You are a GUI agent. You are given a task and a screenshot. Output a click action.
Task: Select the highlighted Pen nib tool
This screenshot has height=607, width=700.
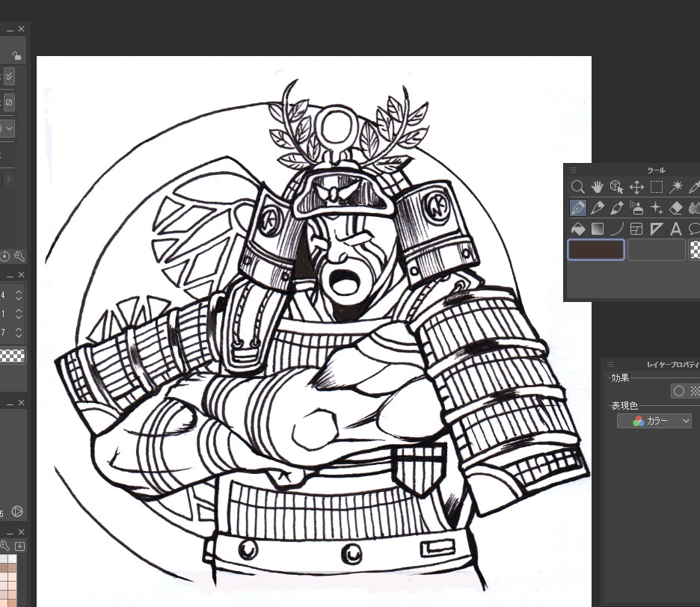tap(577, 208)
